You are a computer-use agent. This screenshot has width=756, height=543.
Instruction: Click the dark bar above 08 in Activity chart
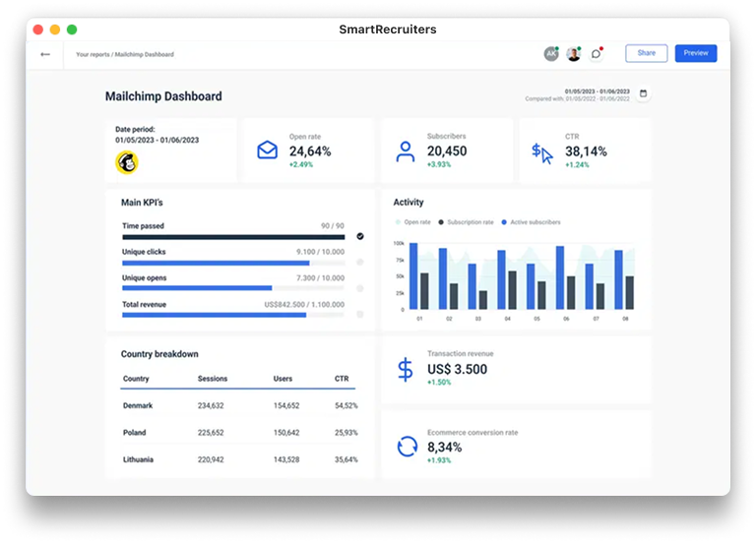(x=630, y=292)
